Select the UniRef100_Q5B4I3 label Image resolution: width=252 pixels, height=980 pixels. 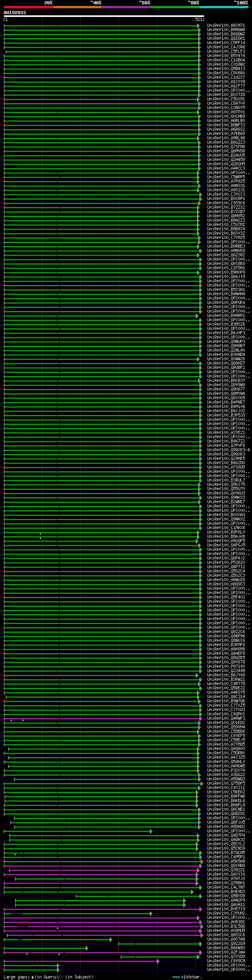[226, 69]
